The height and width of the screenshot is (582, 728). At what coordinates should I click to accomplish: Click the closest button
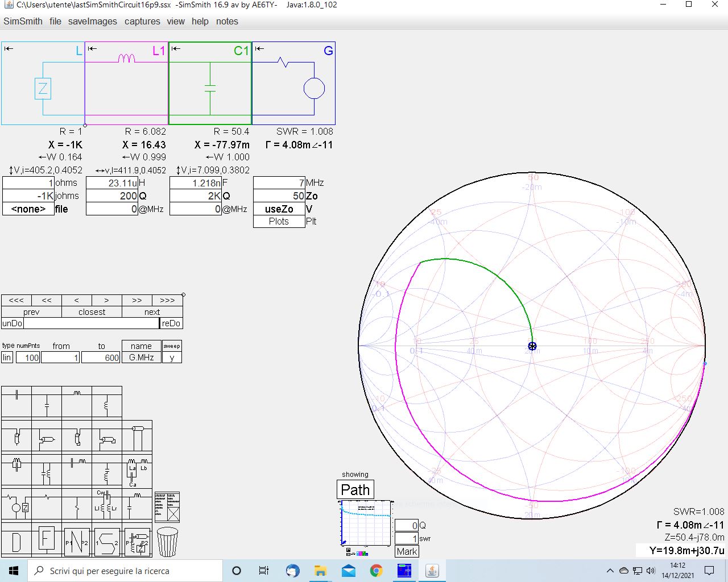(x=92, y=312)
